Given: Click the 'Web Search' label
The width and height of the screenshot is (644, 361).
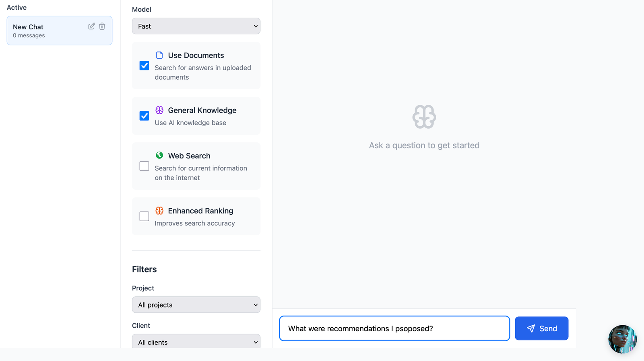Looking at the screenshot, I should [189, 156].
